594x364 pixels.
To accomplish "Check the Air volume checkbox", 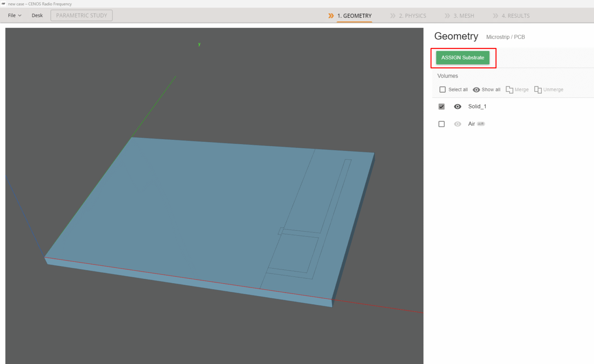I will pos(441,124).
